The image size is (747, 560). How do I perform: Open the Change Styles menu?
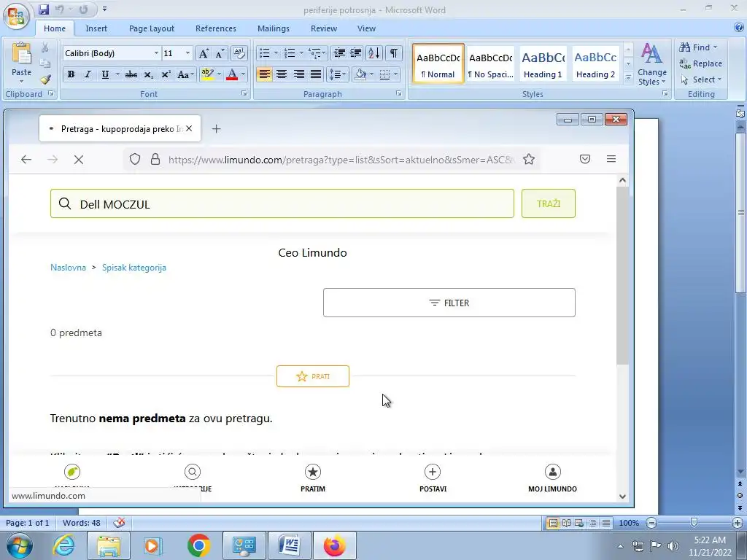[x=652, y=64]
